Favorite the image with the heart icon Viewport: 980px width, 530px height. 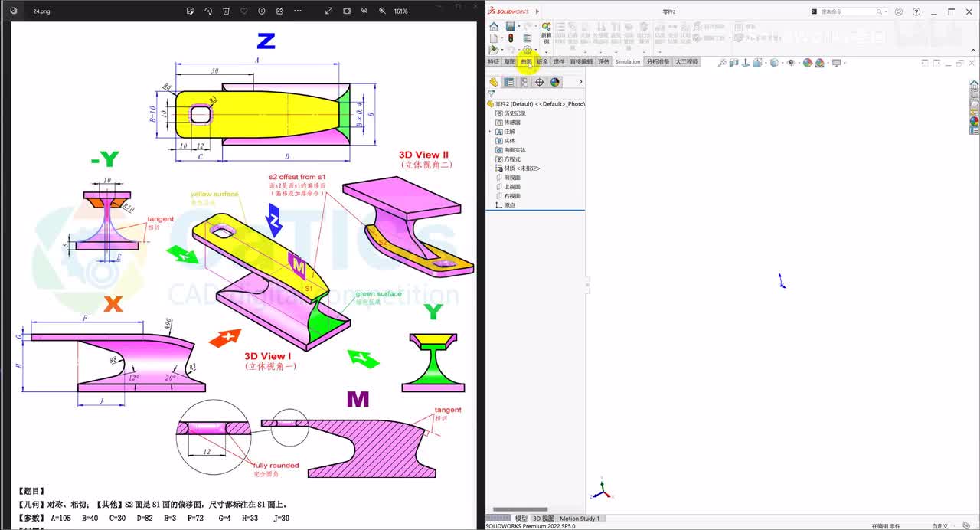click(x=244, y=11)
